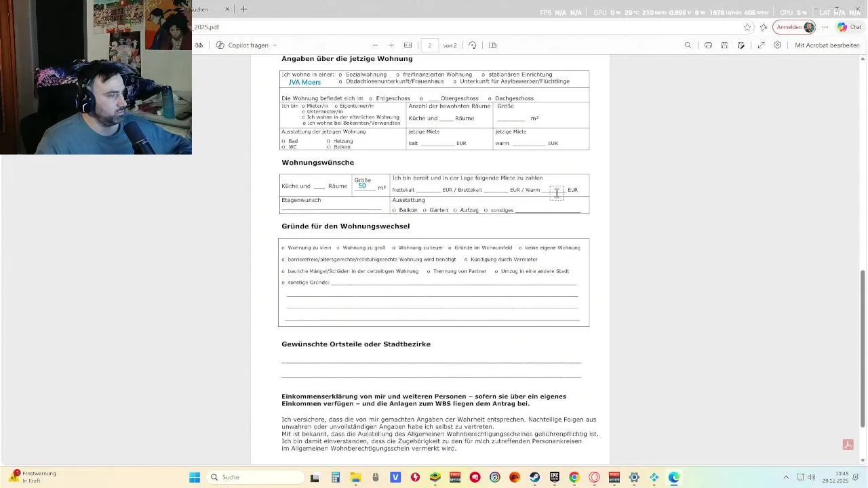Tick Kündigung durch Vermieter reason

[466, 260]
